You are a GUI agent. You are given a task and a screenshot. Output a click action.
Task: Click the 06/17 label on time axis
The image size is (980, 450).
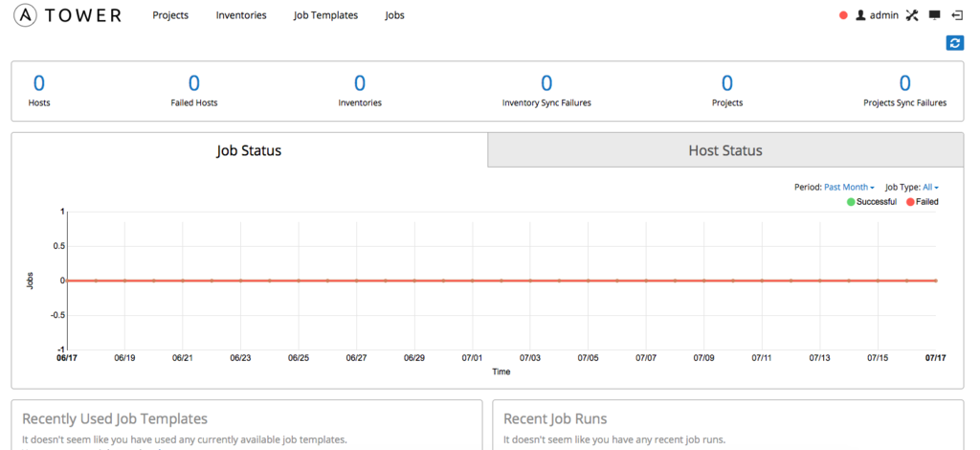click(x=67, y=358)
